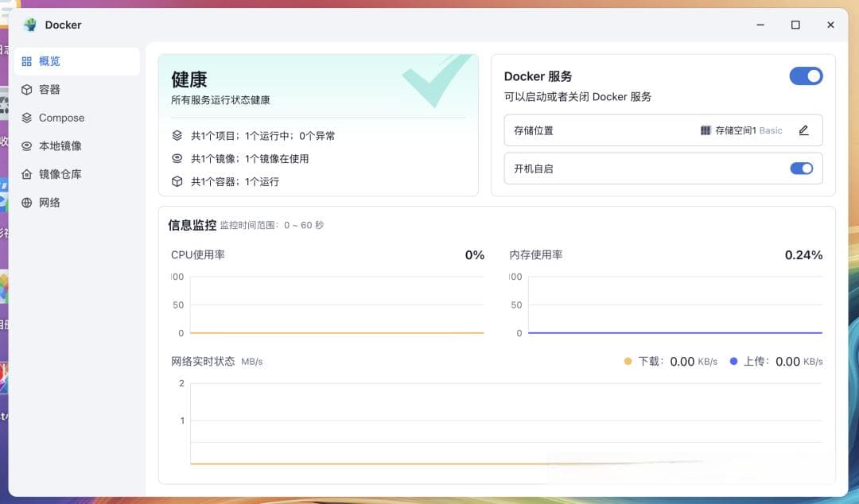This screenshot has width=859, height=504.
Task: Turn off the Docker 服务 switch
Action: coord(806,76)
